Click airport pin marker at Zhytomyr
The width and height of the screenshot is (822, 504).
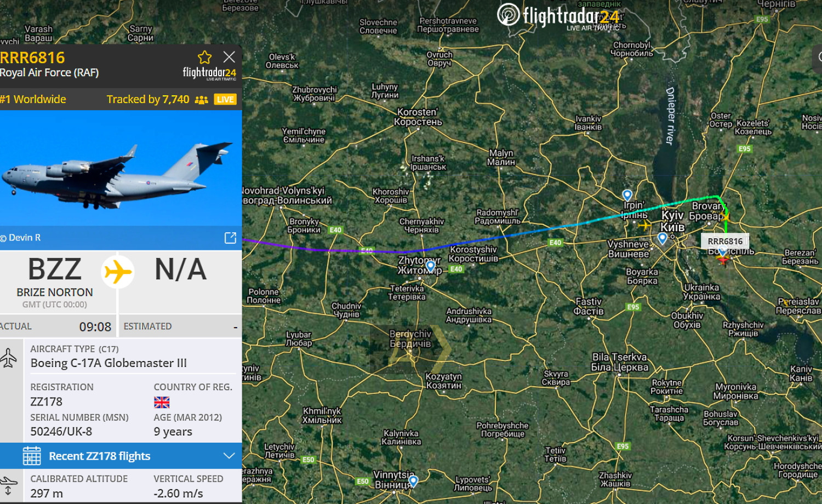(431, 266)
